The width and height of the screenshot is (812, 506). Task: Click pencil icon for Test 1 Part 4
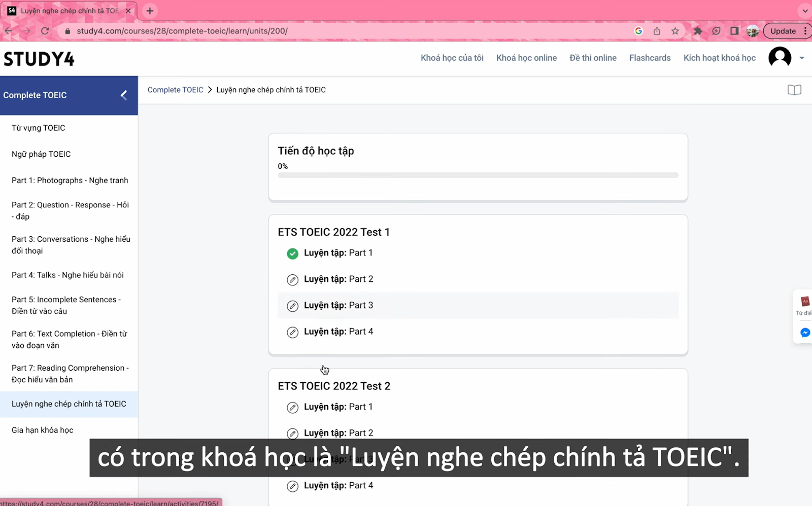coord(292,333)
